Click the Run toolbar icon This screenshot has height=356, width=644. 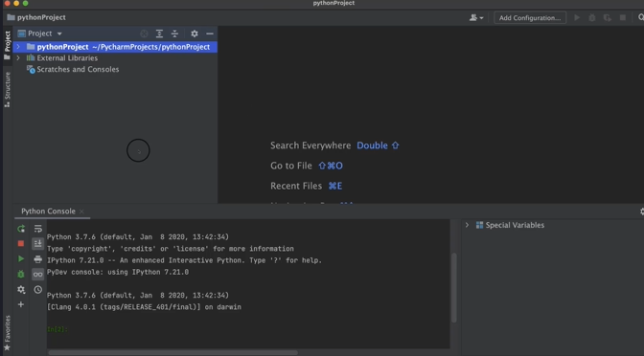tap(577, 17)
